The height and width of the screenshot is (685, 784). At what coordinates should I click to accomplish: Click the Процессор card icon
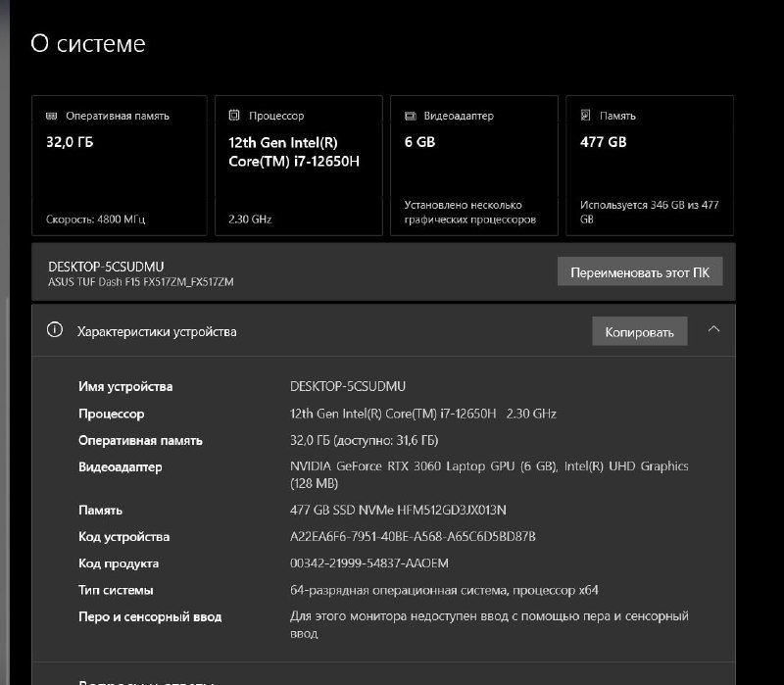coord(232,115)
